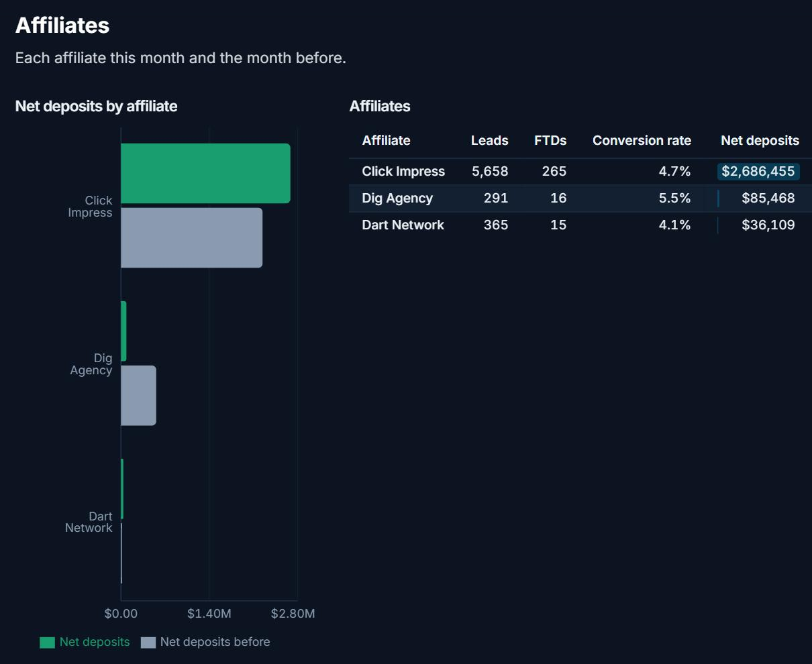Click the 5.5% conversion rate cell

tap(674, 198)
